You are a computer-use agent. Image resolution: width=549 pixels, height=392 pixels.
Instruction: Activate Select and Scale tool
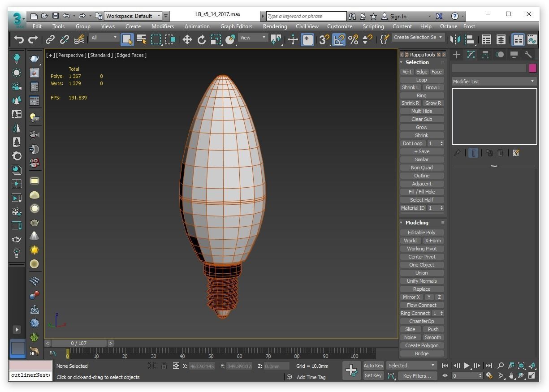216,39
